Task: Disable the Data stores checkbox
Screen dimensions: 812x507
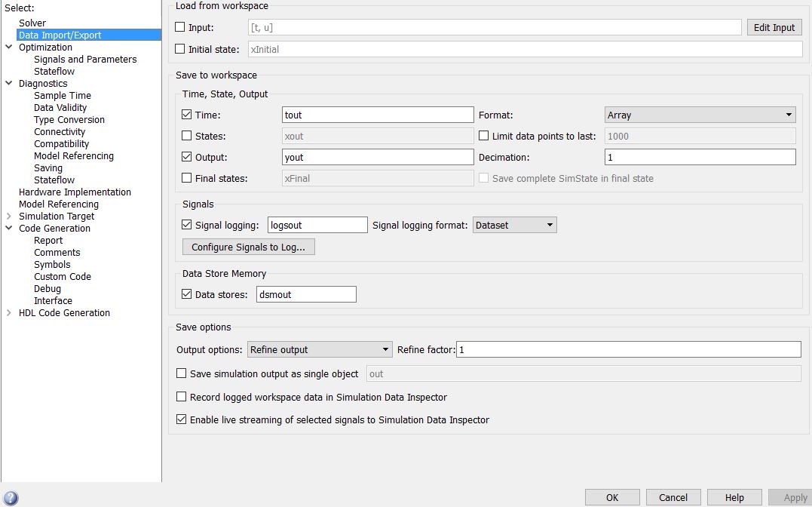Action: coord(187,294)
